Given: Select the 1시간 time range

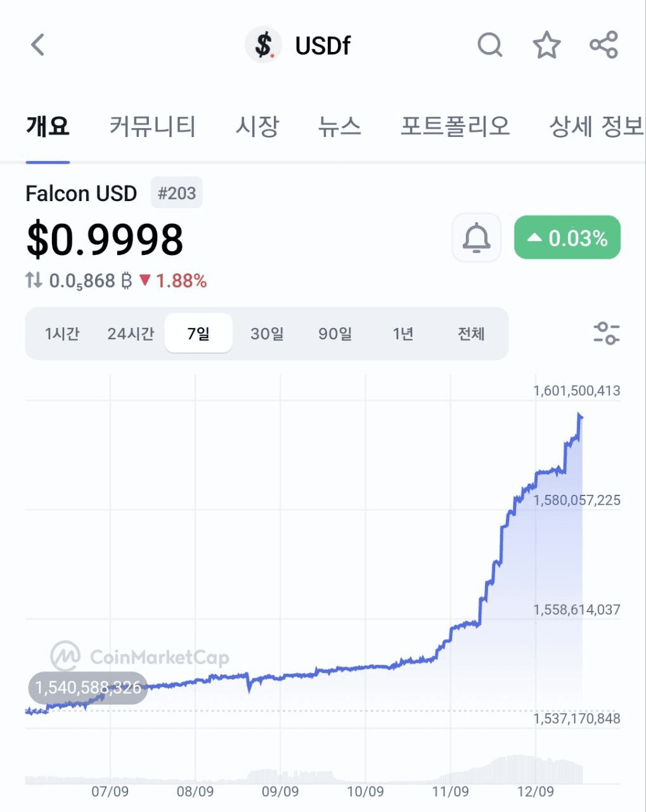Looking at the screenshot, I should click(x=62, y=334).
